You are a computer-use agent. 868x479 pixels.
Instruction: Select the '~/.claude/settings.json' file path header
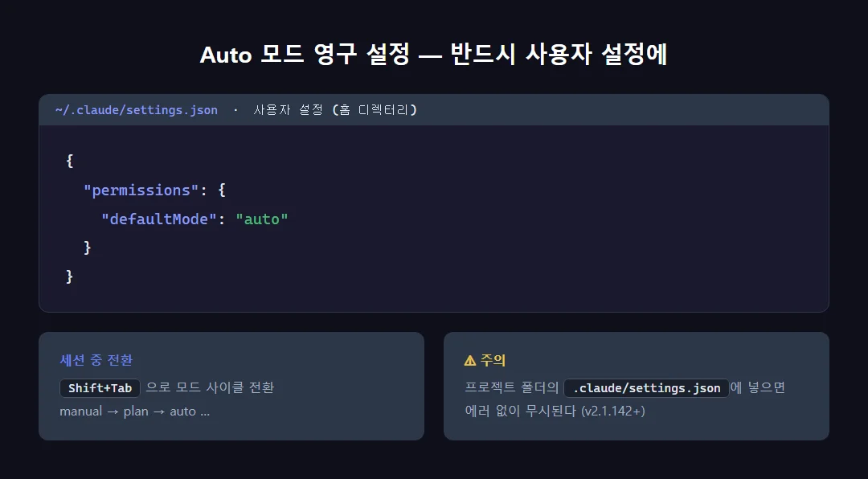(136, 109)
